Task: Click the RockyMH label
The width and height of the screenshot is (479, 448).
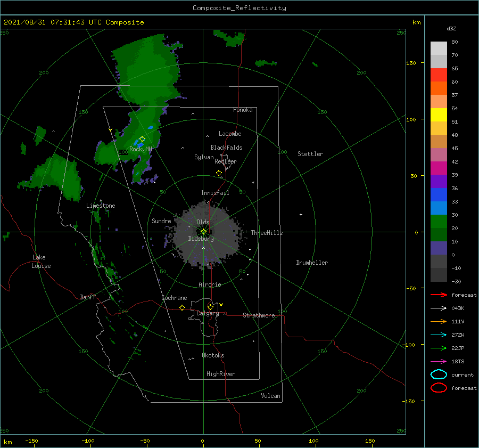Action: 141,149
